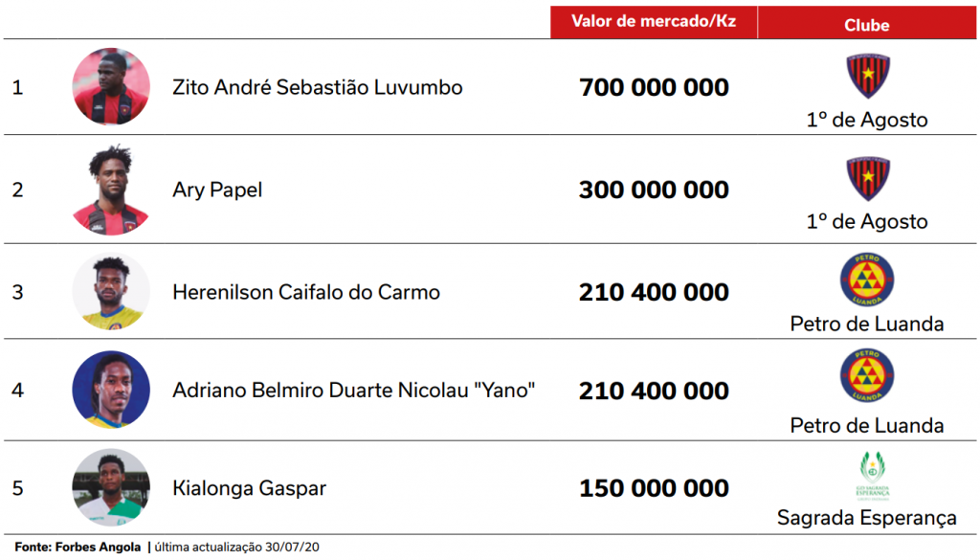
Task: Click the 150 000 000 market value
Action: point(654,488)
